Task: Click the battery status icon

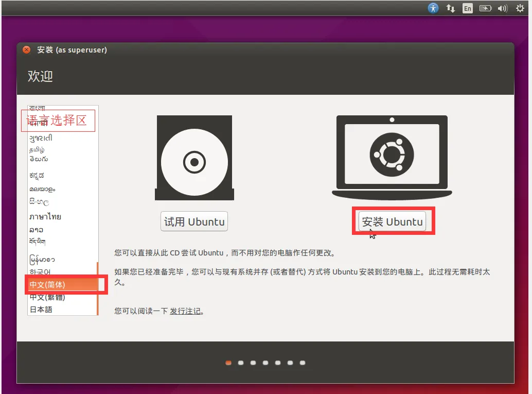Action: tap(485, 8)
